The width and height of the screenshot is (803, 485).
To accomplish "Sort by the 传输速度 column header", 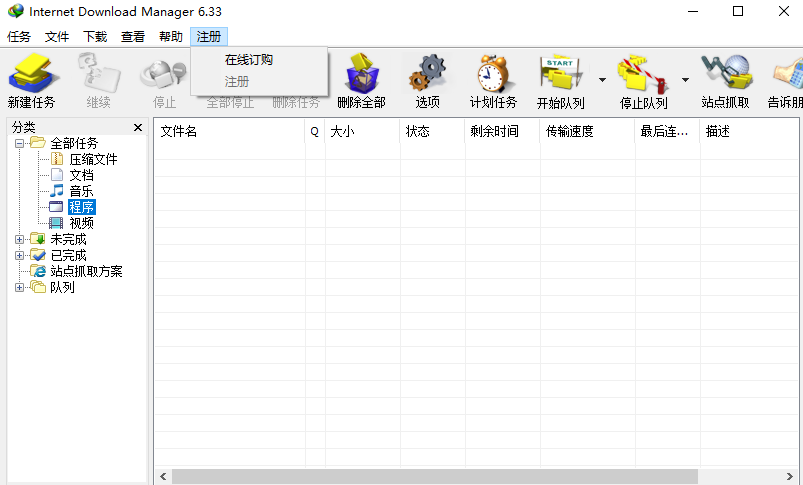I will [587, 132].
